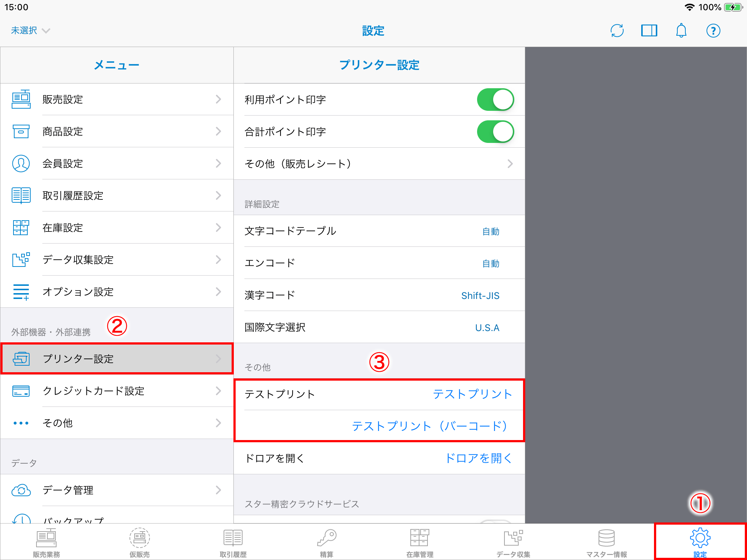Open the 未選択 store selector dropdown
This screenshot has height=560, width=747.
click(30, 30)
